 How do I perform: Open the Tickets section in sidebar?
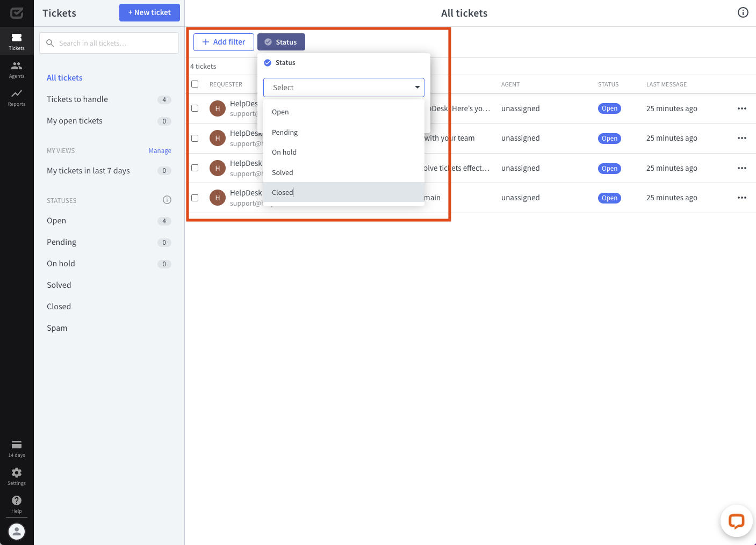[x=17, y=41]
